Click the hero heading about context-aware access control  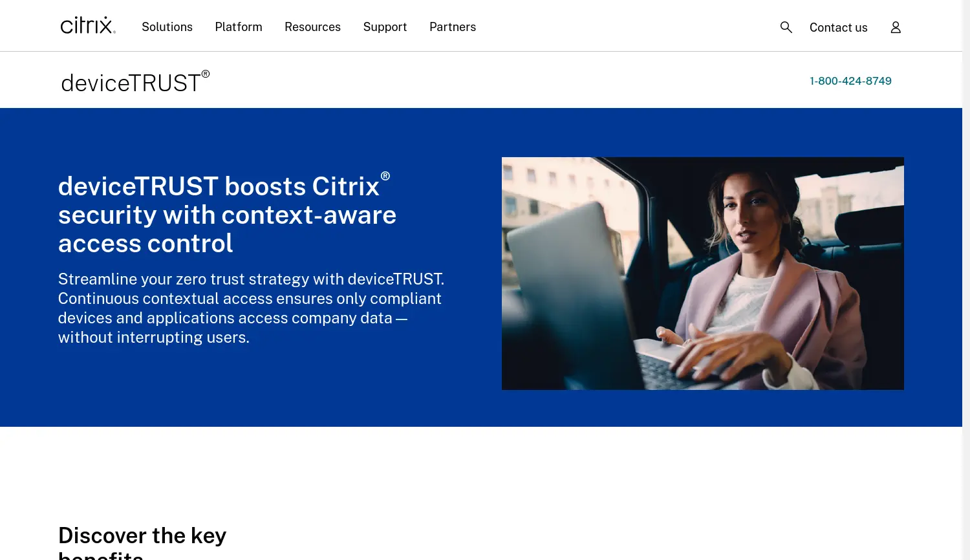227,214
